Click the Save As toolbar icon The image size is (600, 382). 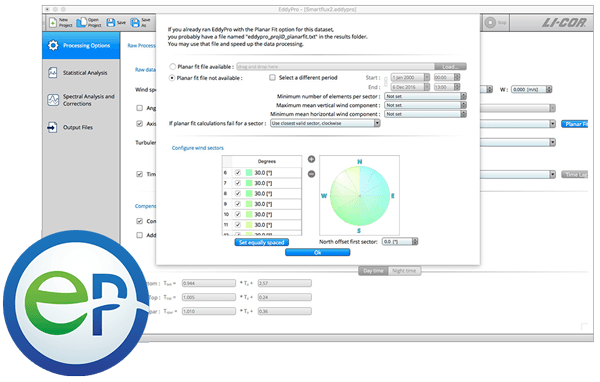[x=135, y=23]
